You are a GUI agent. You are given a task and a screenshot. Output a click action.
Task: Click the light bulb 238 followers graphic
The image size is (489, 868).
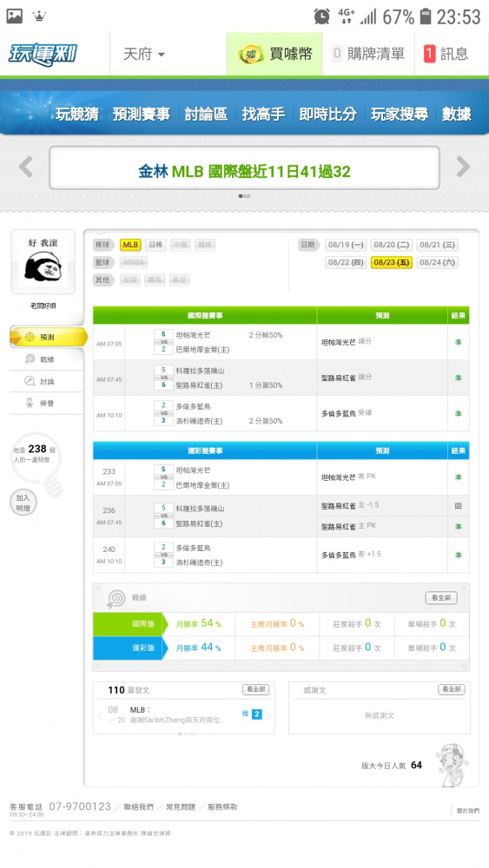[36, 464]
